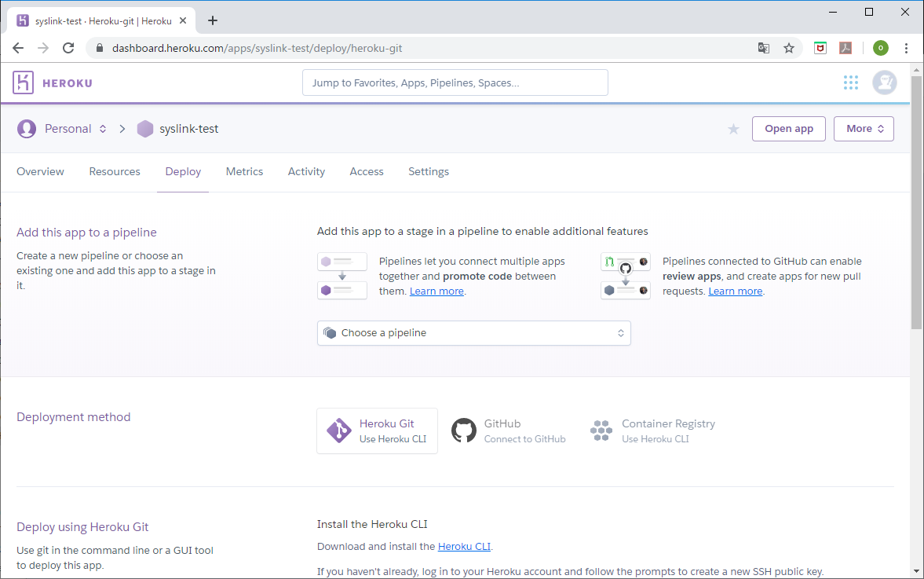Select GitHub Connect to GitHub method

[x=508, y=431]
